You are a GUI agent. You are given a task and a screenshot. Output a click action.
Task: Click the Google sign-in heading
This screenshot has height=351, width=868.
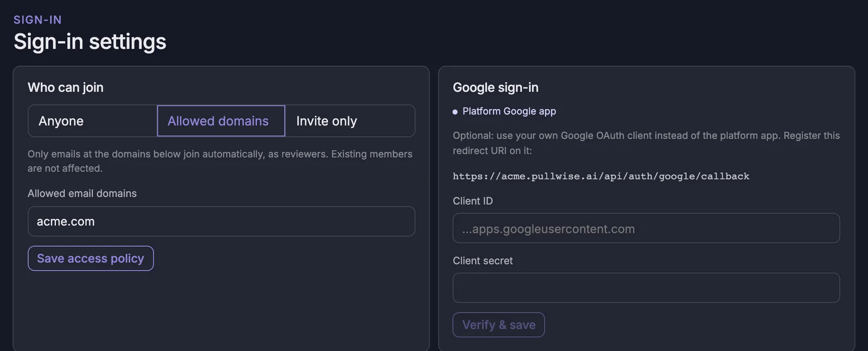[x=496, y=87]
